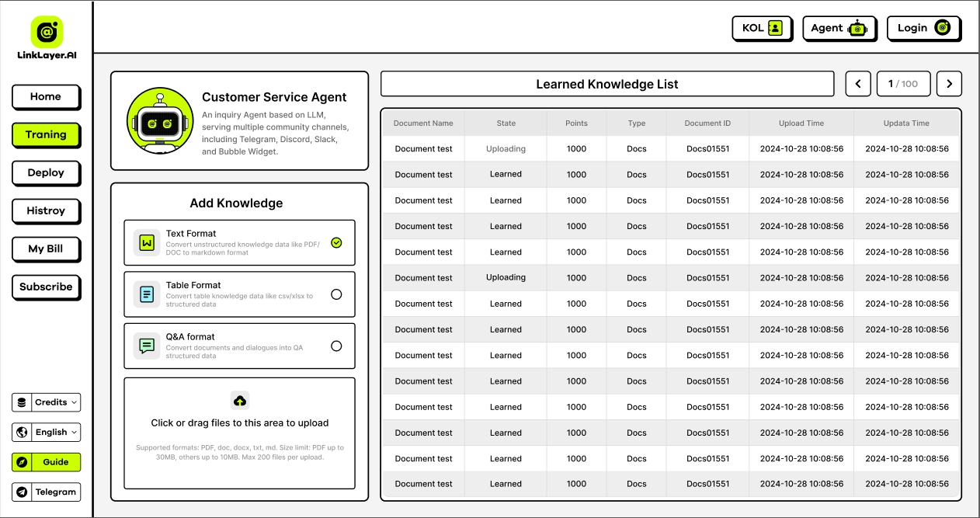The height and width of the screenshot is (518, 980).
Task: Click the KOL button label
Action: coord(753,28)
